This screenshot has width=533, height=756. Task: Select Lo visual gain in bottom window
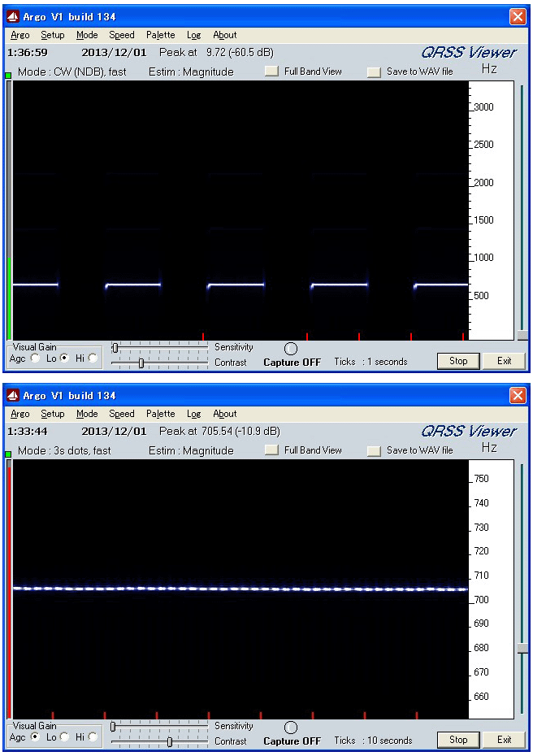click(64, 737)
